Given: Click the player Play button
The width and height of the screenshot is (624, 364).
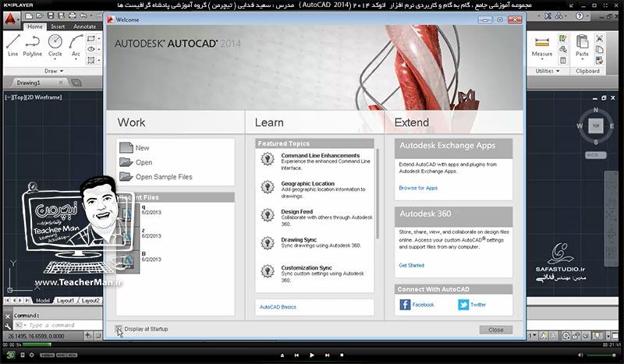Looking at the screenshot, I should [x=311, y=355].
